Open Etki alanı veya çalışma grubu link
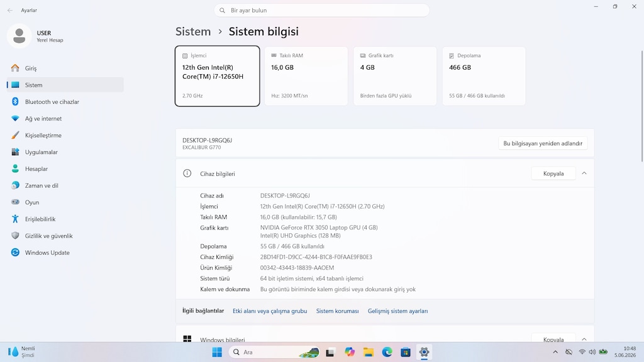 click(270, 311)
